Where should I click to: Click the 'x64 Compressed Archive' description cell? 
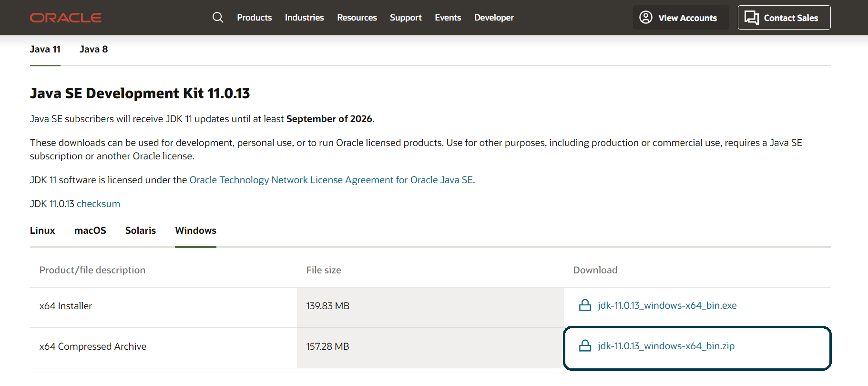click(163, 347)
